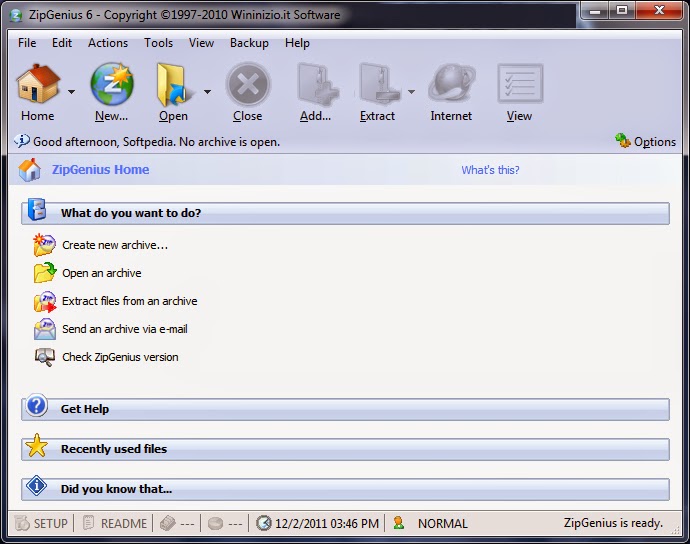Expand the Get Help section
Image resolution: width=690 pixels, height=544 pixels.
[345, 409]
